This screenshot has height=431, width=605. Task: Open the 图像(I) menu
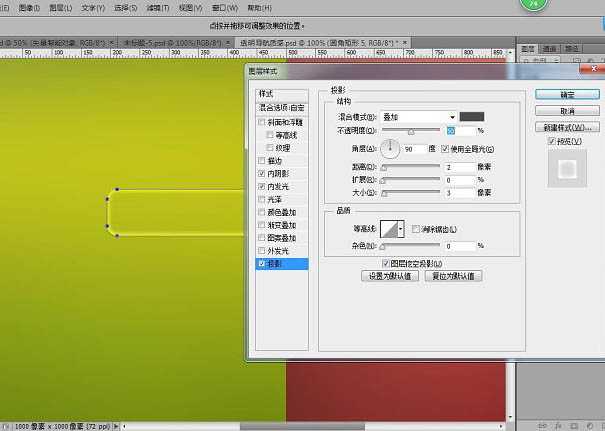click(29, 8)
